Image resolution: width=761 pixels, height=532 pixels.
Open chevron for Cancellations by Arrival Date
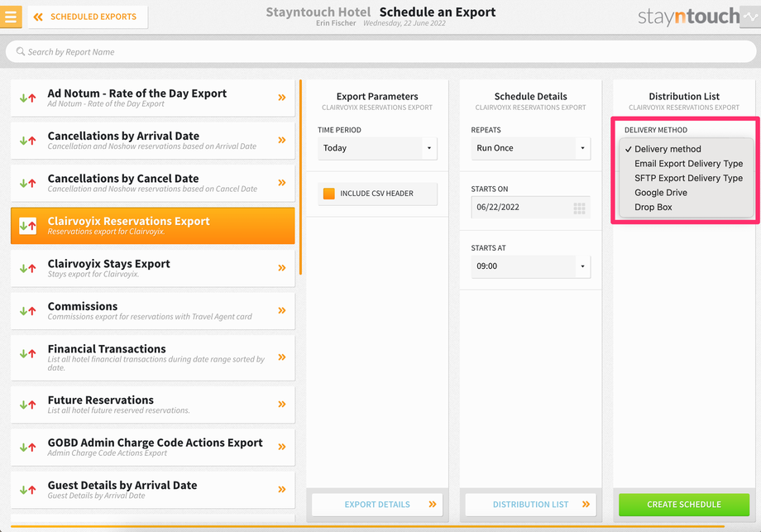point(282,141)
